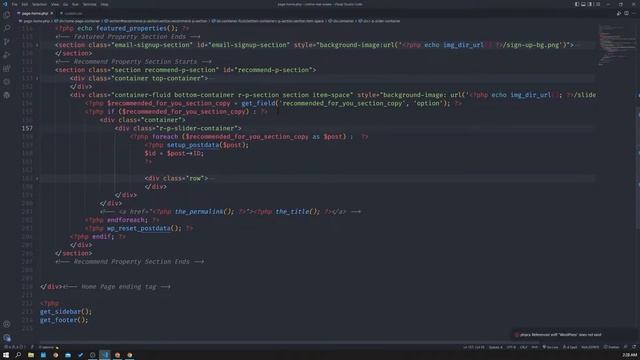Open the Go menu
This screenshot has height=360, width=640.
pos(65,4)
